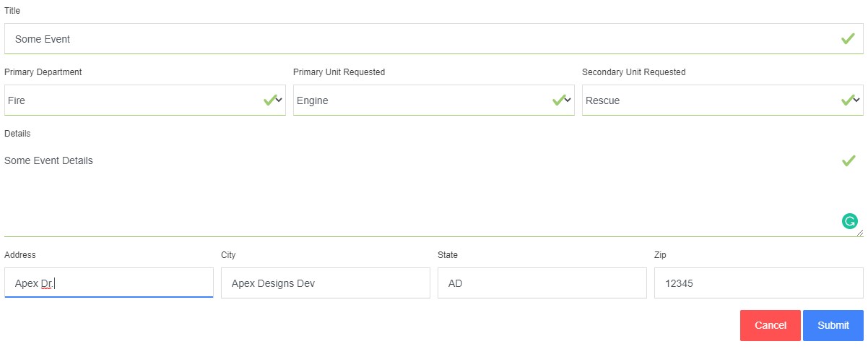The width and height of the screenshot is (868, 357).
Task: Click the Primary Unit Requested validation checkmark
Action: click(558, 100)
